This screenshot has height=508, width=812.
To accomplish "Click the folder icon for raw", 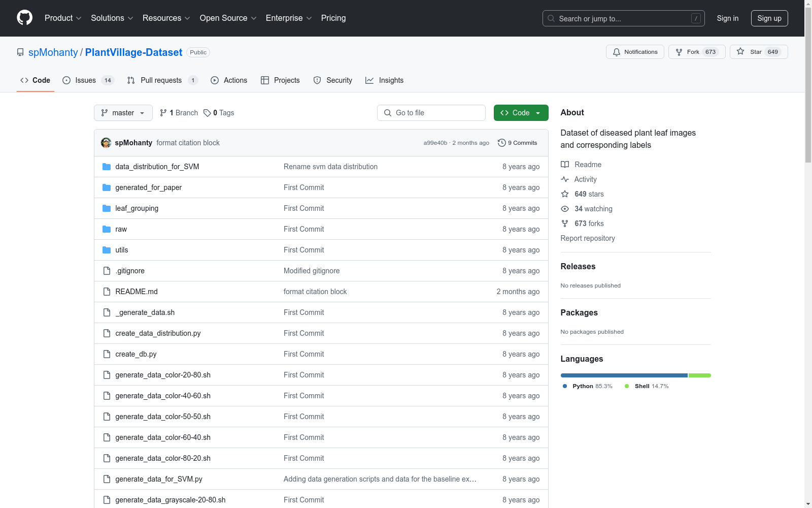I will [107, 229].
